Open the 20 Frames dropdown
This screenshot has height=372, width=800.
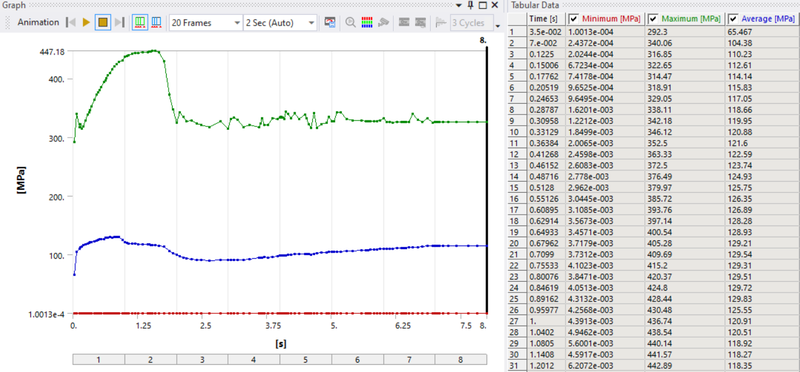click(206, 22)
